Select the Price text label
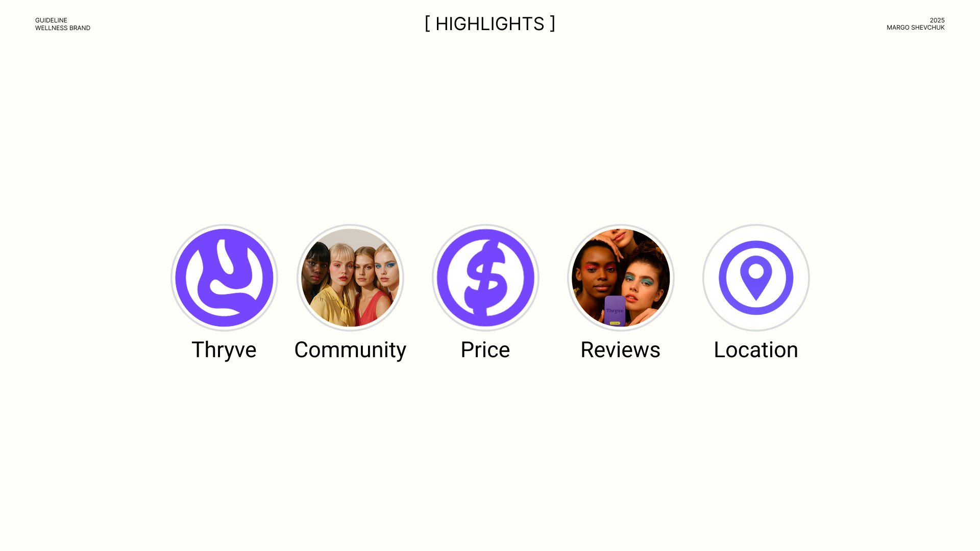This screenshot has height=551, width=980. 485,350
